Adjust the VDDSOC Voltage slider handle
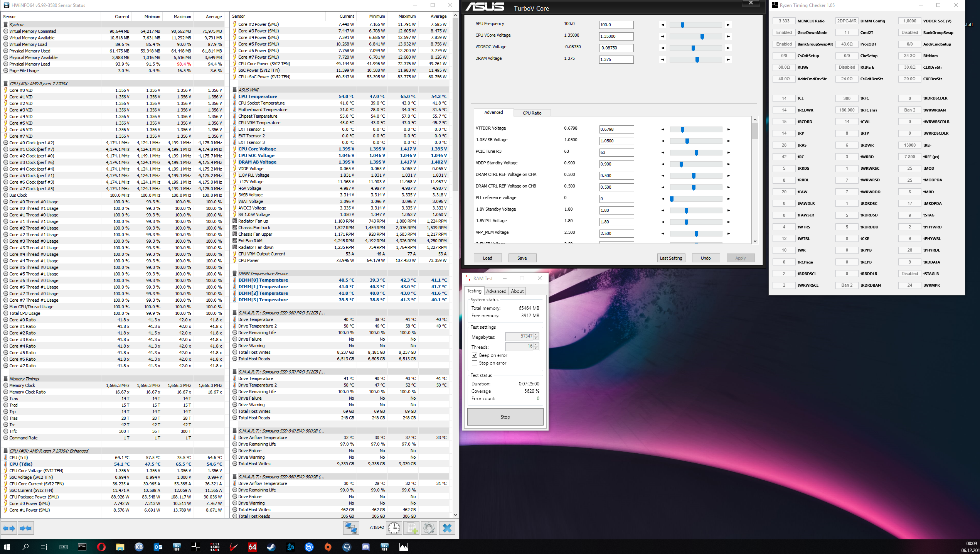The width and height of the screenshot is (980, 554). point(693,48)
